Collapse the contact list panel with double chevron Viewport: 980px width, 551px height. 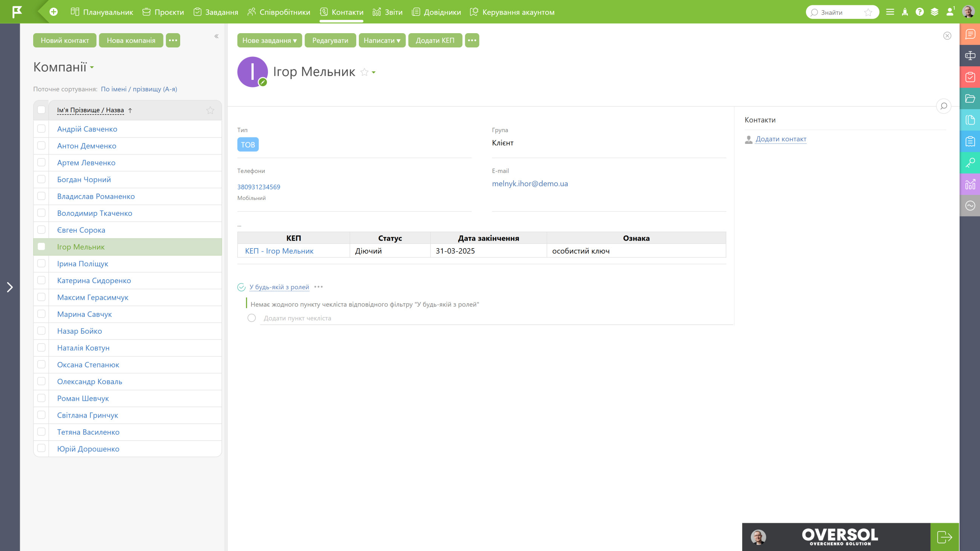coord(216,37)
